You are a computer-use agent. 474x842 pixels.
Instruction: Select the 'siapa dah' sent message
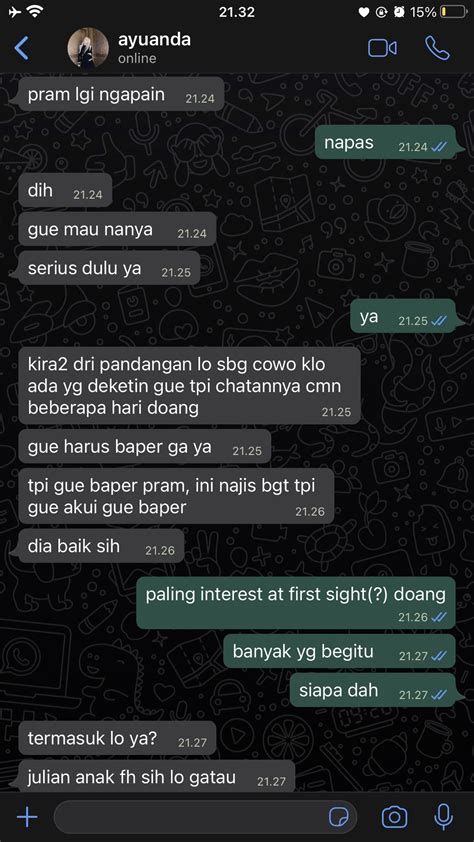click(x=373, y=689)
